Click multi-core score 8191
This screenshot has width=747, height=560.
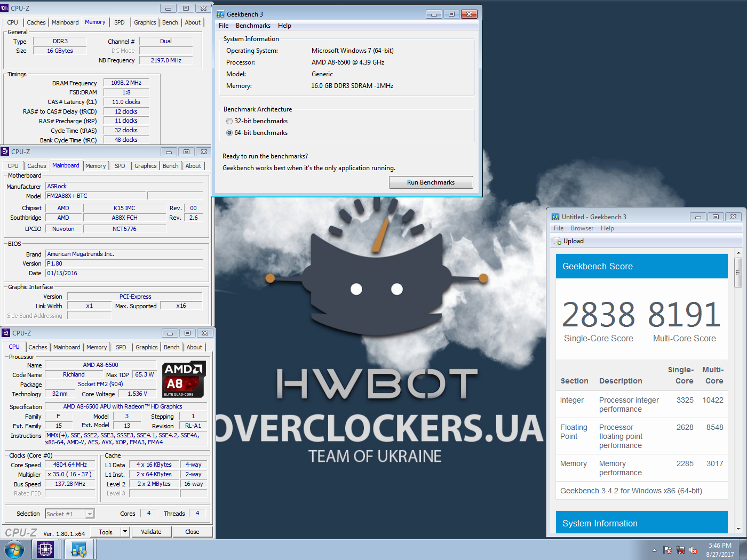tap(685, 315)
